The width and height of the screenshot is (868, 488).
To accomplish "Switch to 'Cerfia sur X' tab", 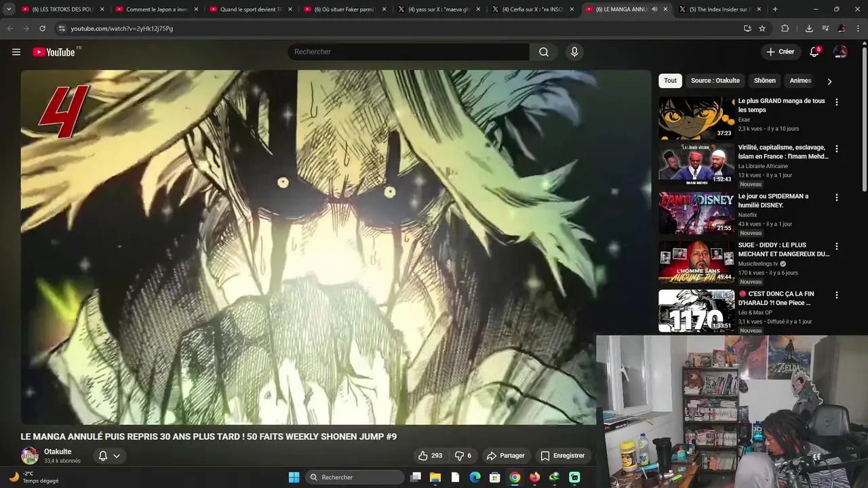I will (x=533, y=9).
